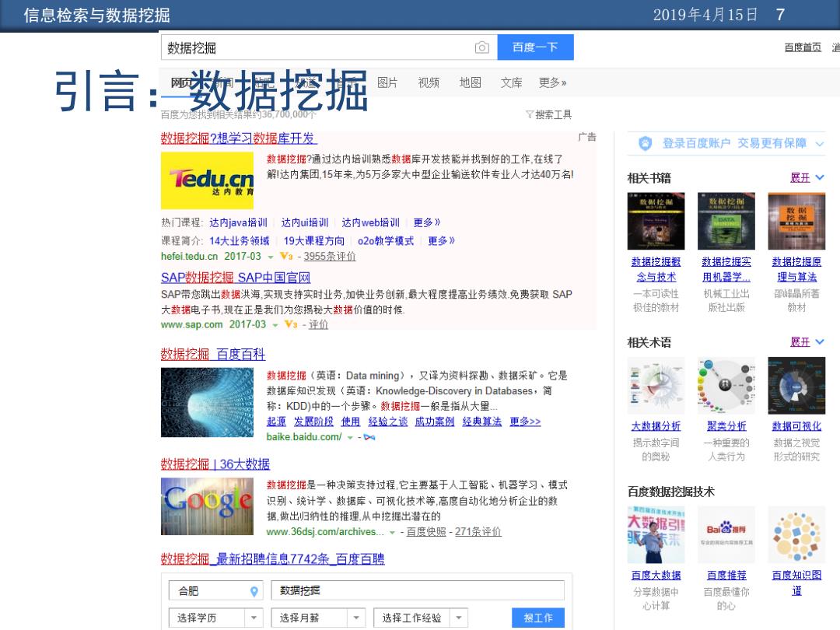The width and height of the screenshot is (840, 630).
Task: Click the filter icon beside 搜索工具
Action: pos(530,114)
